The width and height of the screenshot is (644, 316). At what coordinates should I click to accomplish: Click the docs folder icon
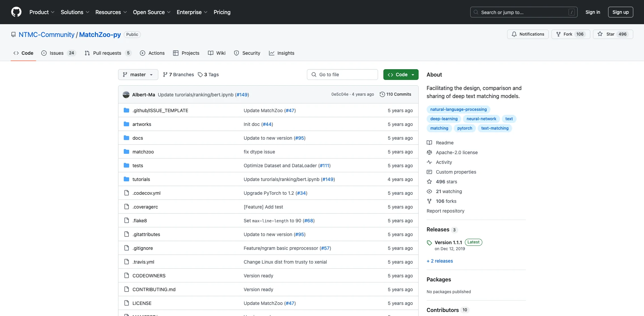pos(126,138)
